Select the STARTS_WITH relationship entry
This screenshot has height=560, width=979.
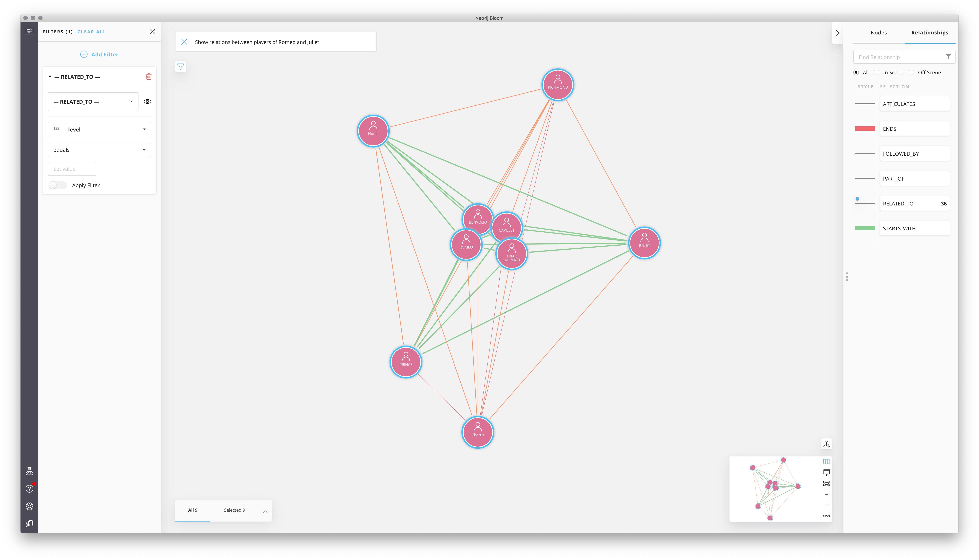914,229
